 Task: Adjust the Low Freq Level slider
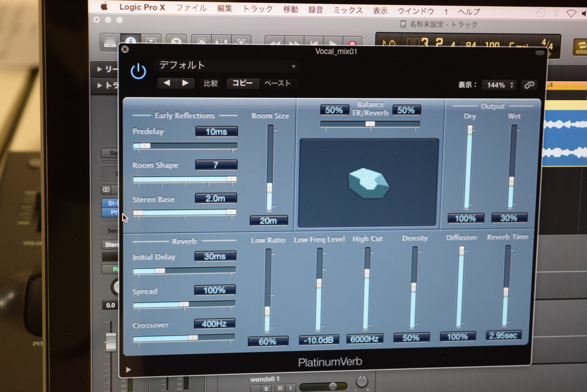pos(319,289)
